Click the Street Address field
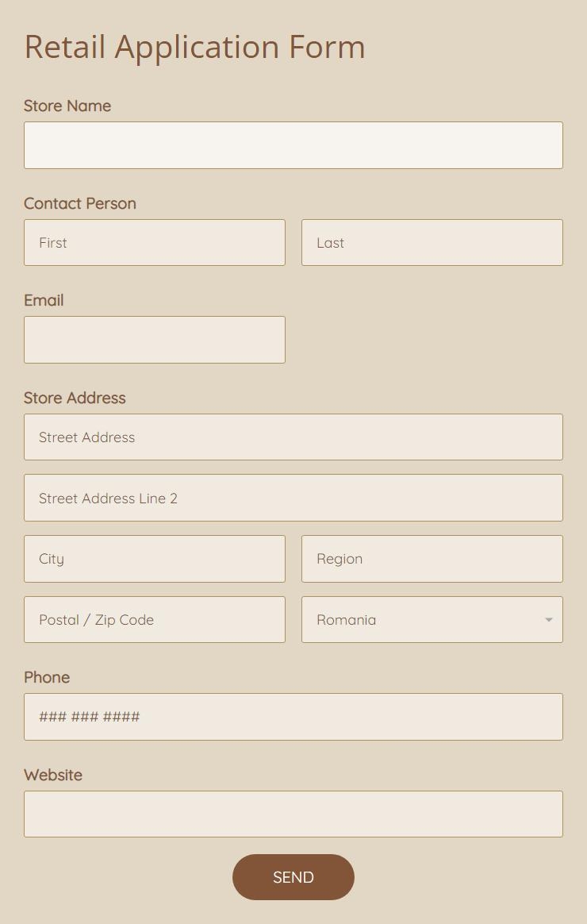This screenshot has height=924, width=587. click(293, 437)
